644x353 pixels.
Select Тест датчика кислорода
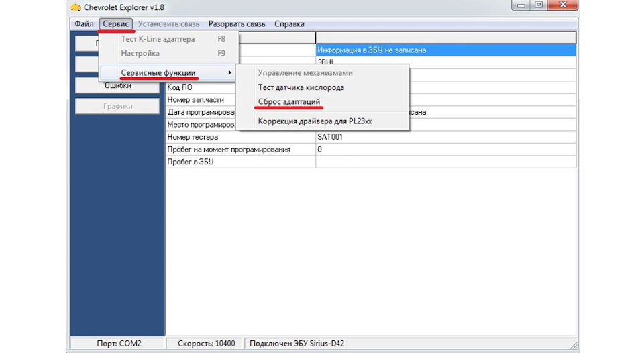point(323,87)
